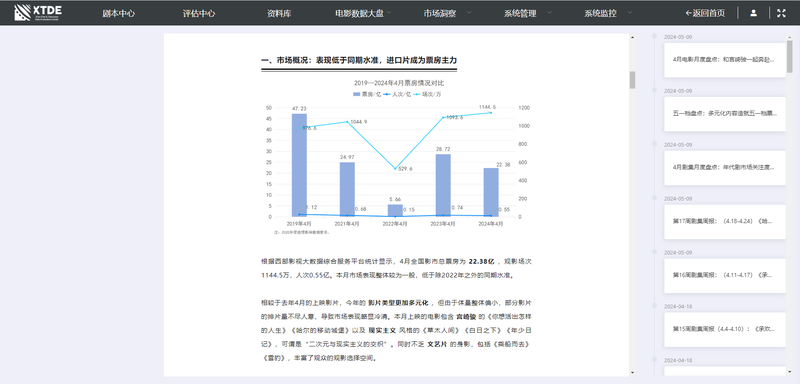Open the 第17周剧集周报 card
Viewport: 800px width, 384px height.
coord(724,221)
